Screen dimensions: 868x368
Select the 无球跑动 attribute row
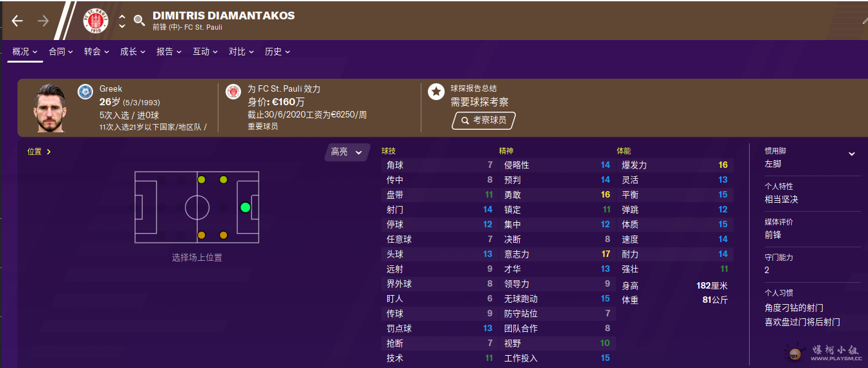[557, 299]
